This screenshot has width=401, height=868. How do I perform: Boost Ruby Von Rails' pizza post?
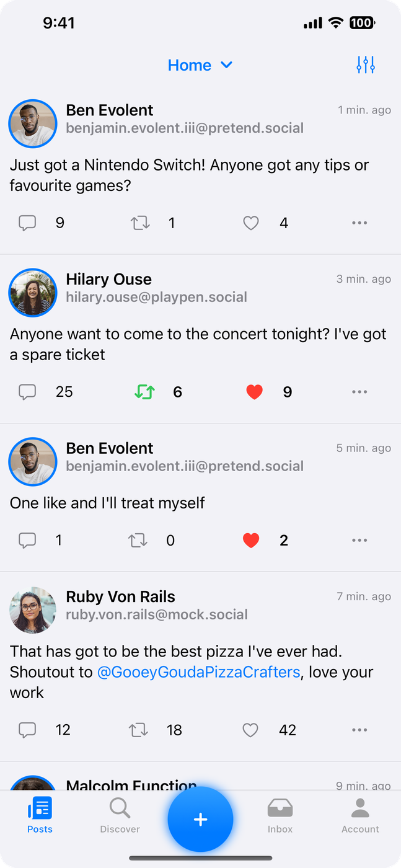point(138,730)
